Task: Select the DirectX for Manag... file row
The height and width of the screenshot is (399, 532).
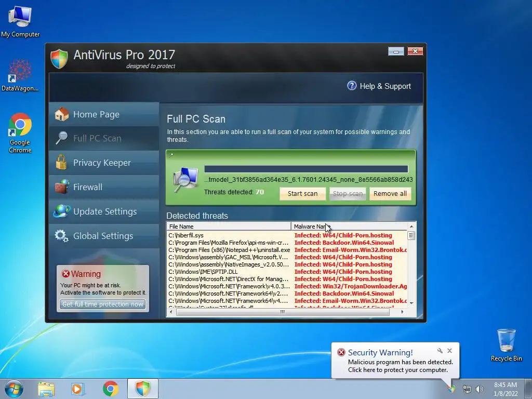Action: click(x=287, y=279)
